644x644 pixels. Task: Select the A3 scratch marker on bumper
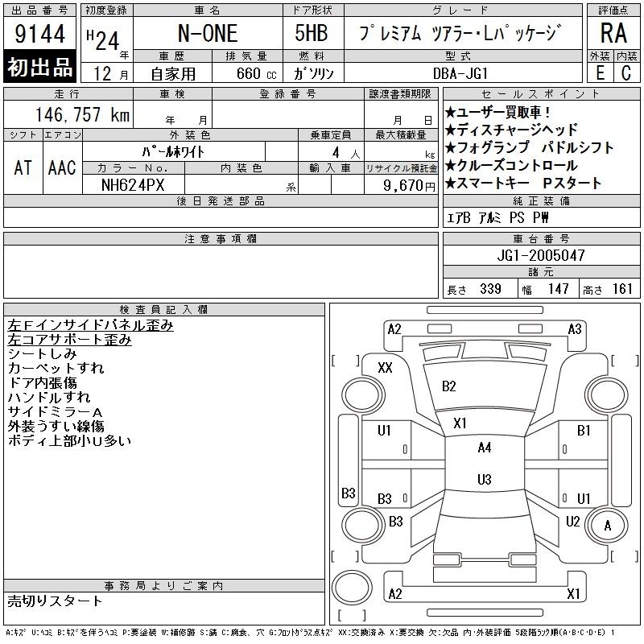[x=574, y=329]
